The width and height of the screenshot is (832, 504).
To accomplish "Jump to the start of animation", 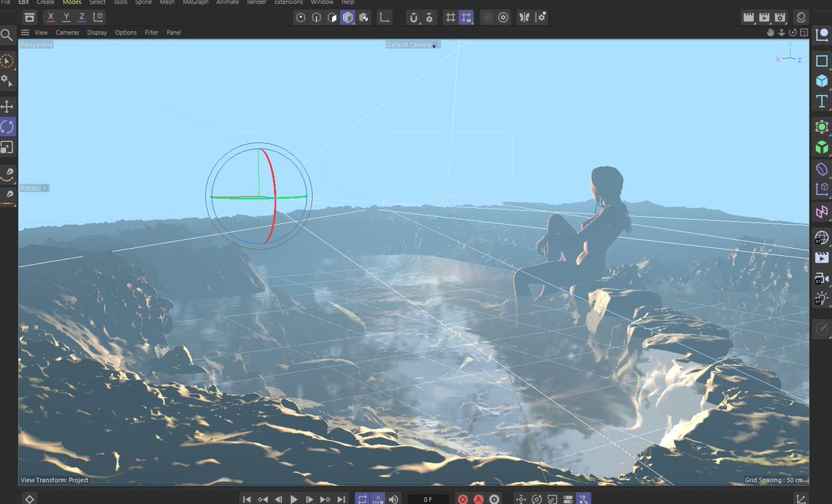I will (x=247, y=498).
